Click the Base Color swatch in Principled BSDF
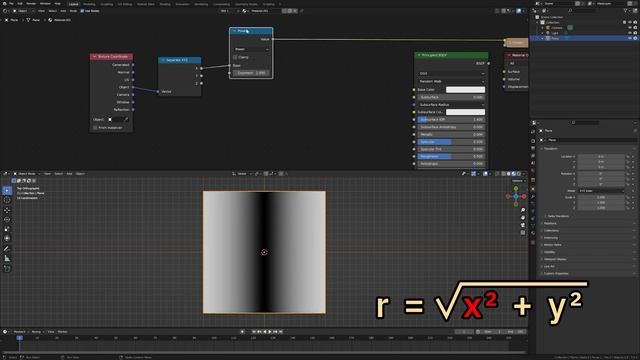 pyautogui.click(x=465, y=90)
